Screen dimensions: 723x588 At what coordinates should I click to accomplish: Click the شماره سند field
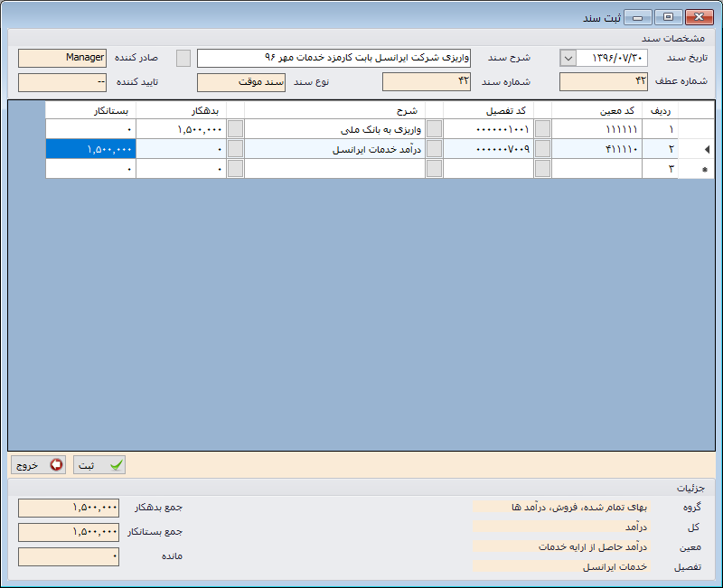pos(427,82)
